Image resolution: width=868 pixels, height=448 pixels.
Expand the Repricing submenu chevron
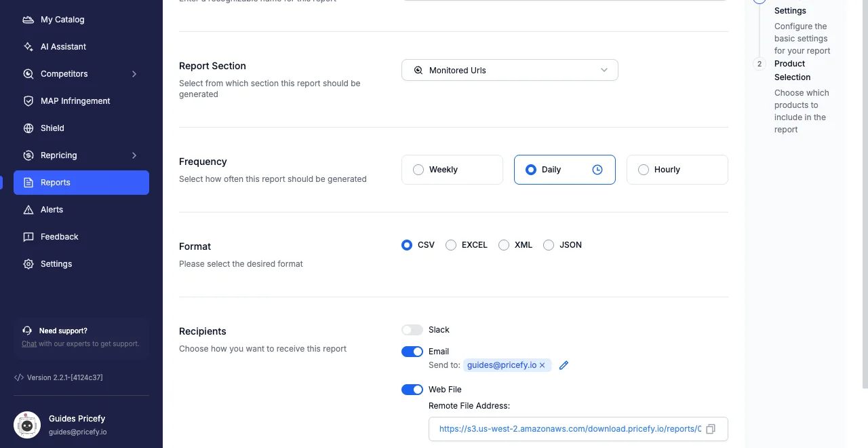[x=134, y=155]
